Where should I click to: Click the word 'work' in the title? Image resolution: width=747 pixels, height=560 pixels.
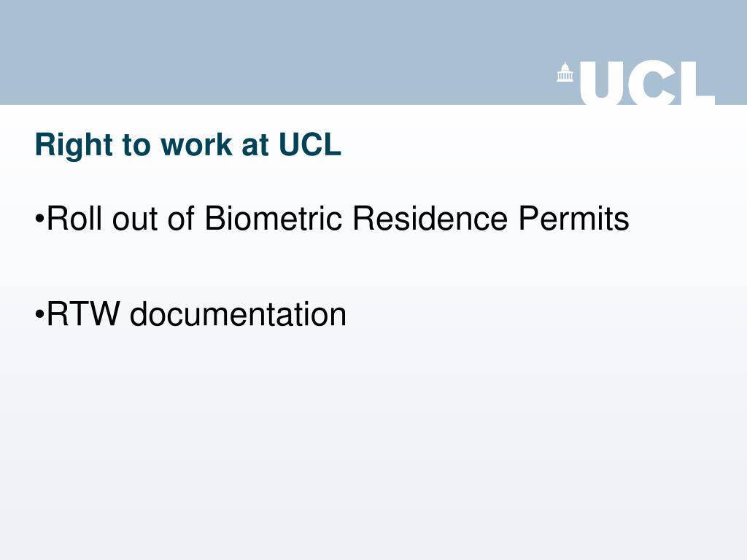(196, 144)
